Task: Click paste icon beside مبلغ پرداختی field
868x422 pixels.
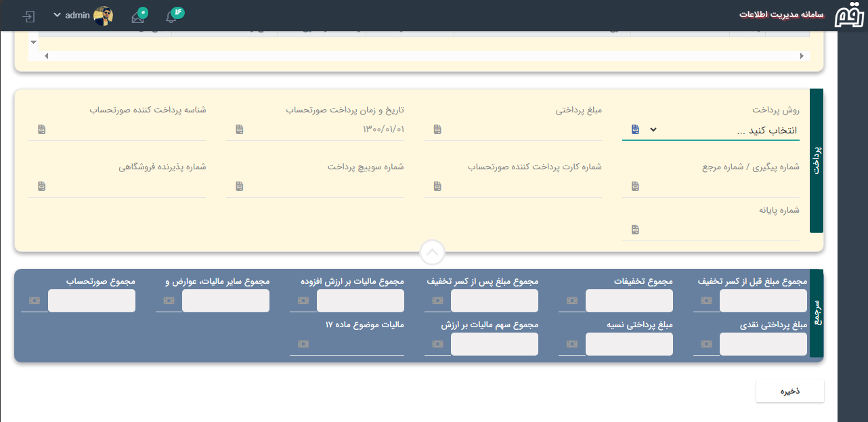Action: click(x=437, y=127)
